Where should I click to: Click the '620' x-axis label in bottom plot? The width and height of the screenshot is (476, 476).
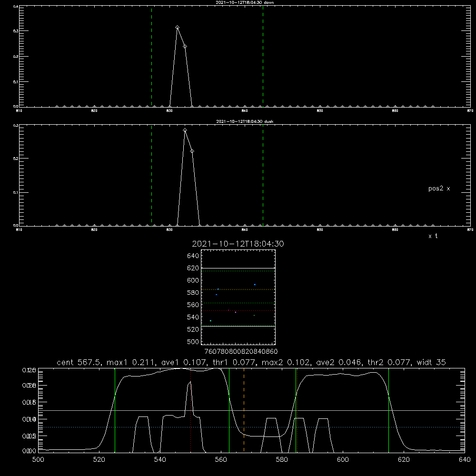point(404,460)
